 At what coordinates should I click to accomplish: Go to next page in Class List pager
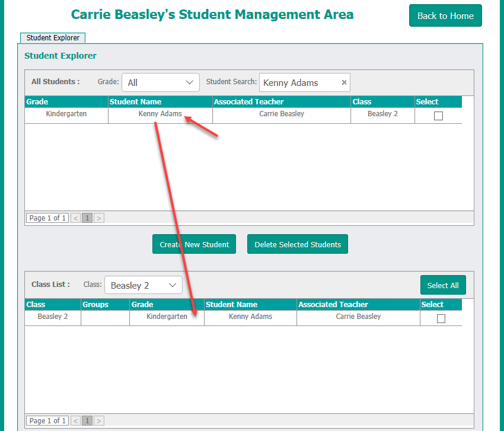99,421
